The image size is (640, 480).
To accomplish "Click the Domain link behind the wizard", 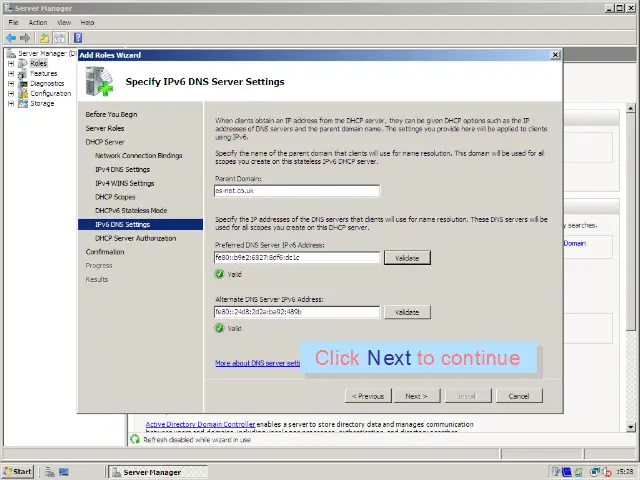I will [575, 243].
